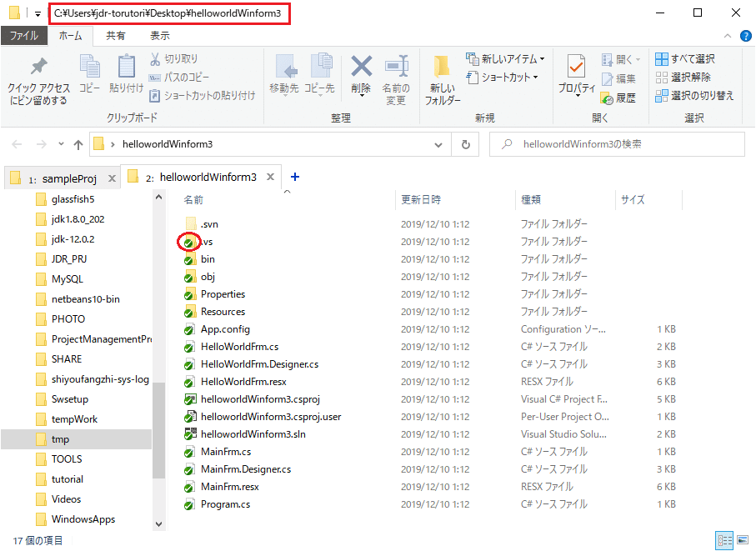Image resolution: width=756 pixels, height=551 pixels.
Task: Open the New item (新しいアイテム) dropdown
Action: (505, 59)
